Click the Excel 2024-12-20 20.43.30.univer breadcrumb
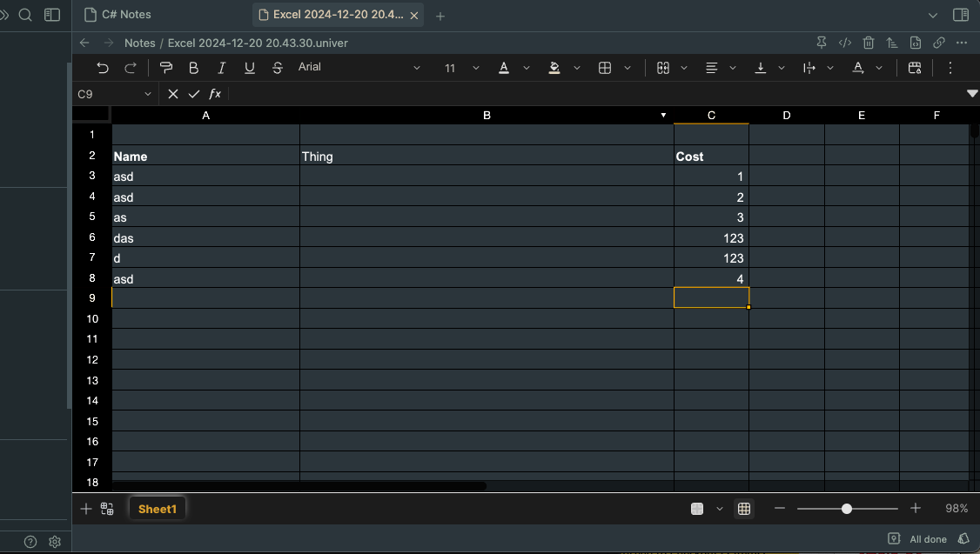Screen dimensions: 980x554 [258, 43]
